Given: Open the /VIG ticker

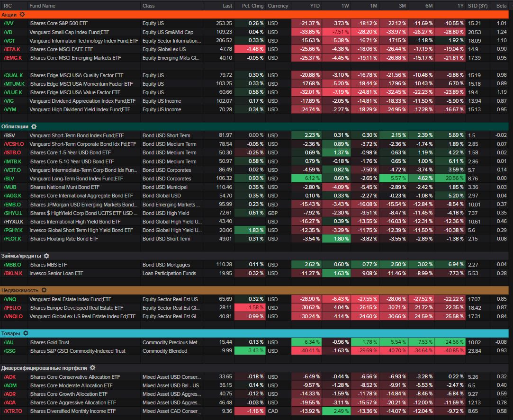Looking at the screenshot, I should (9, 101).
